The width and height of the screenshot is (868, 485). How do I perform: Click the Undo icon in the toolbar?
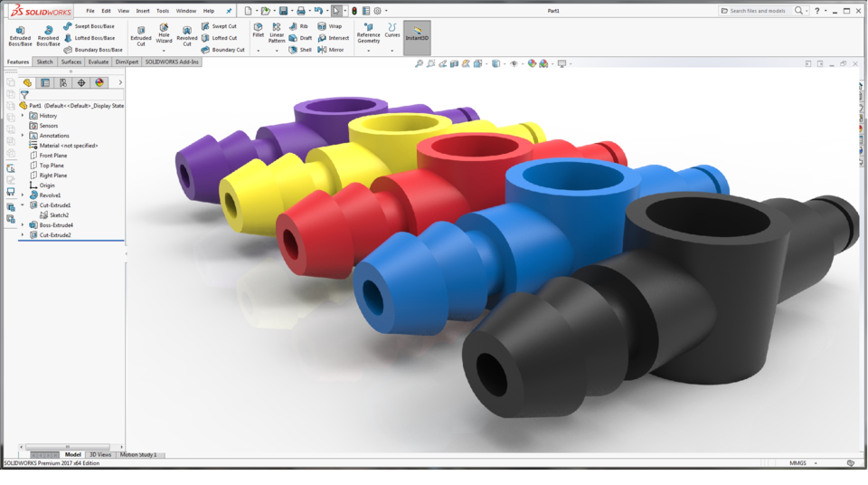tap(318, 11)
